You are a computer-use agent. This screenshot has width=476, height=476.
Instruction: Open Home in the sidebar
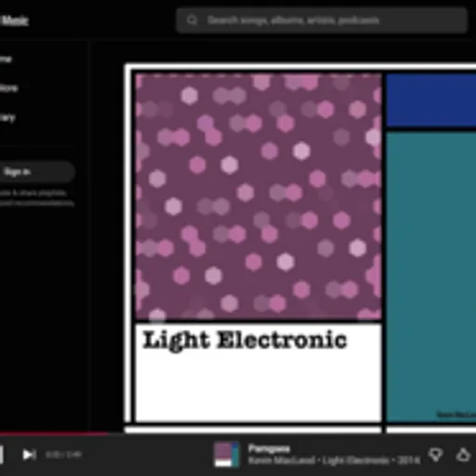point(6,59)
